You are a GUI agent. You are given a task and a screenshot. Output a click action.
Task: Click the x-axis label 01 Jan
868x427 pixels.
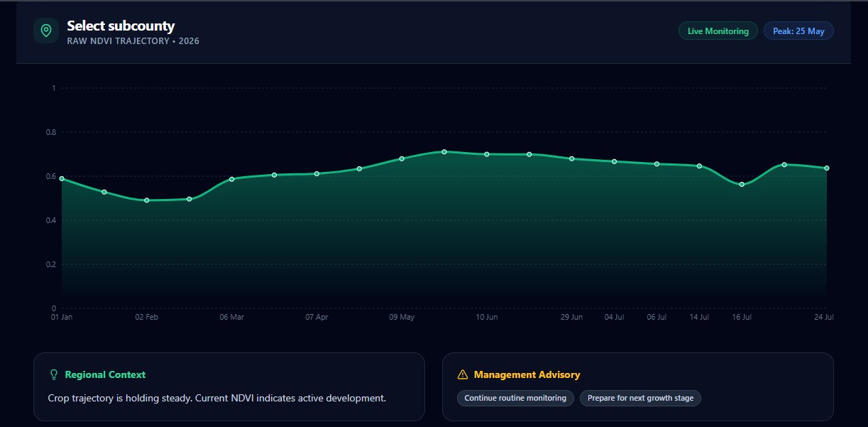pos(62,318)
